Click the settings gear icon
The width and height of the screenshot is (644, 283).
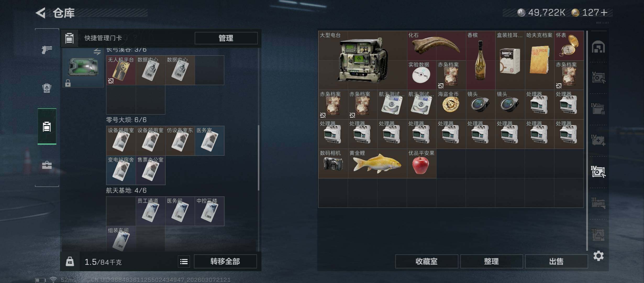[x=598, y=256]
